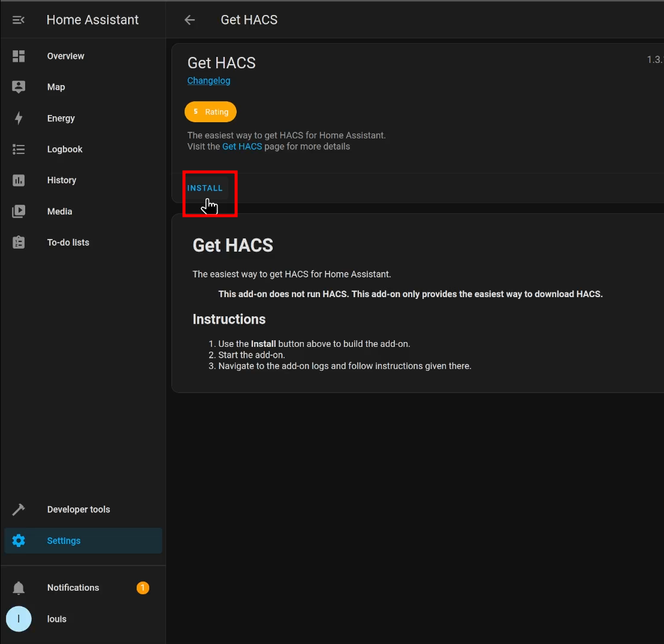Click the louis user avatar
The height and width of the screenshot is (644, 664).
tap(19, 619)
